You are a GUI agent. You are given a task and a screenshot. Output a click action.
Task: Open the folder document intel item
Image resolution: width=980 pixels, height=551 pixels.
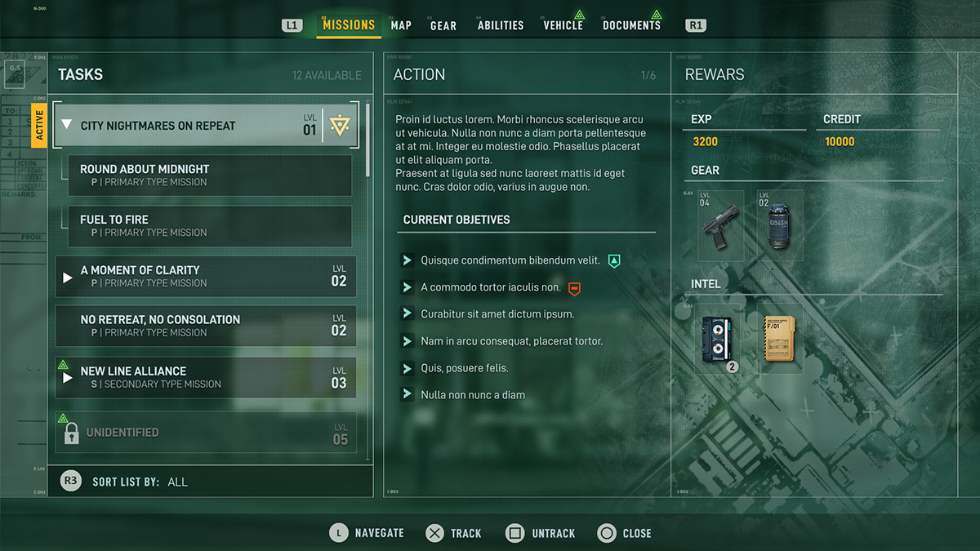point(779,339)
